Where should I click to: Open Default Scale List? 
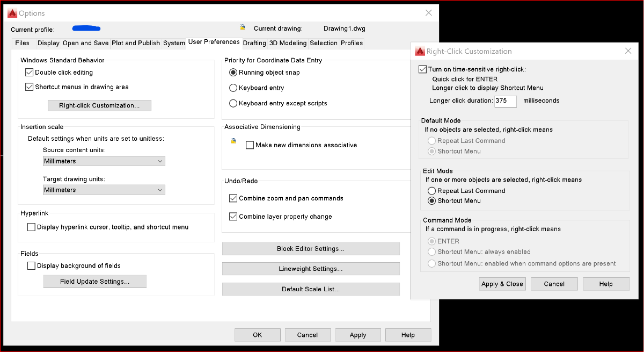click(311, 289)
